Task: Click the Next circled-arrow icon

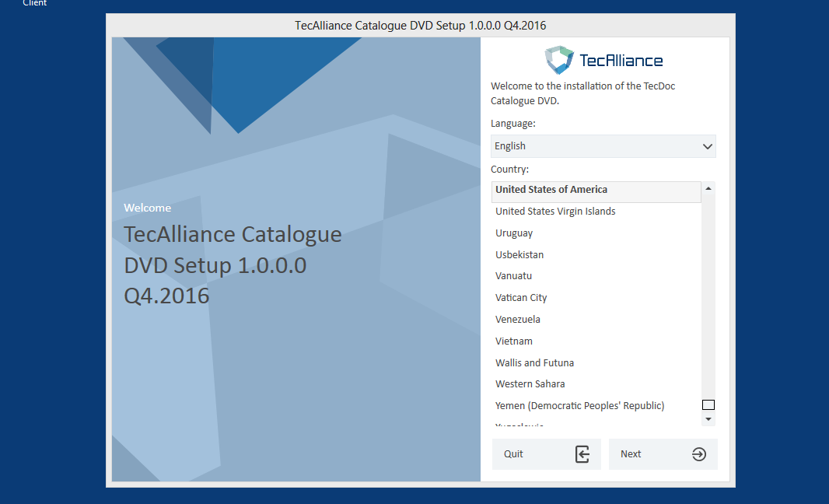Action: pyautogui.click(x=699, y=453)
